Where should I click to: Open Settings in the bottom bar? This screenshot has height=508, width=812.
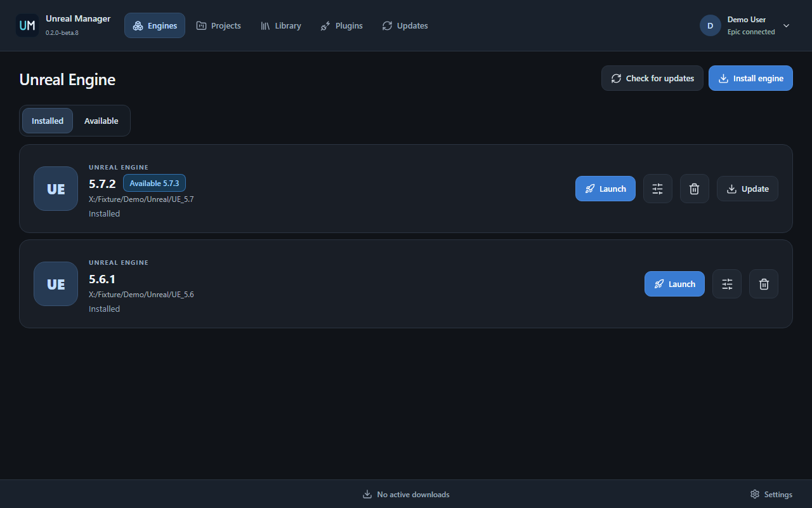click(x=771, y=494)
